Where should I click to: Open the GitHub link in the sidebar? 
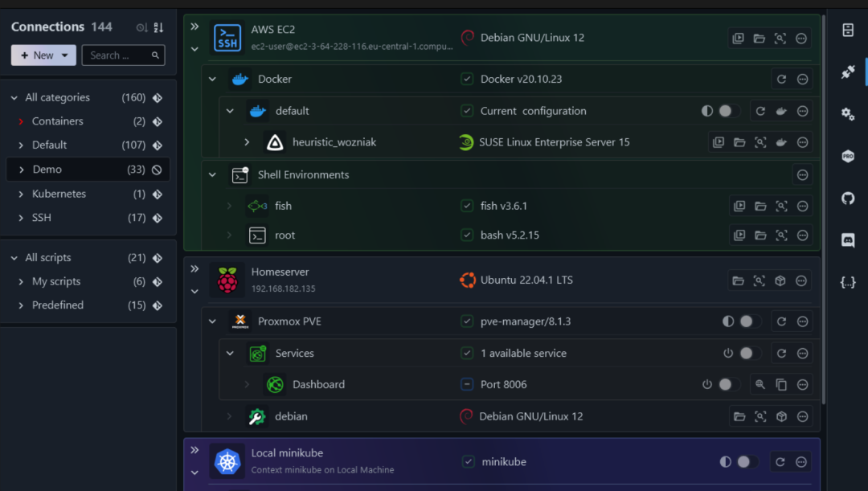[x=848, y=198]
